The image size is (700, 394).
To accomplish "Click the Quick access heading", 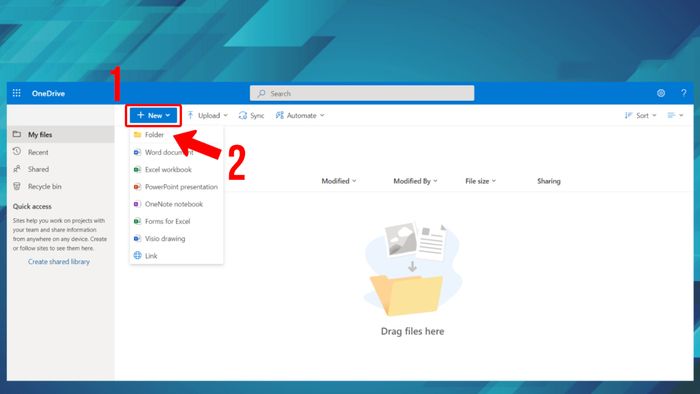I will click(32, 207).
